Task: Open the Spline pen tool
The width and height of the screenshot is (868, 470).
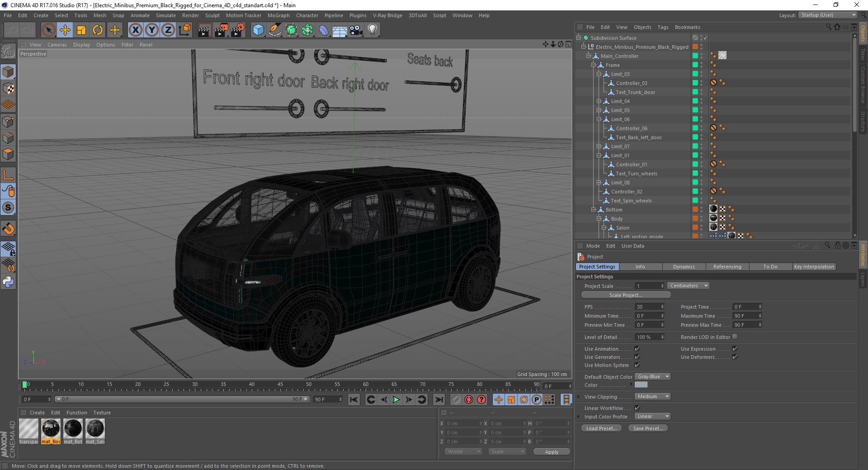Action: tap(275, 30)
